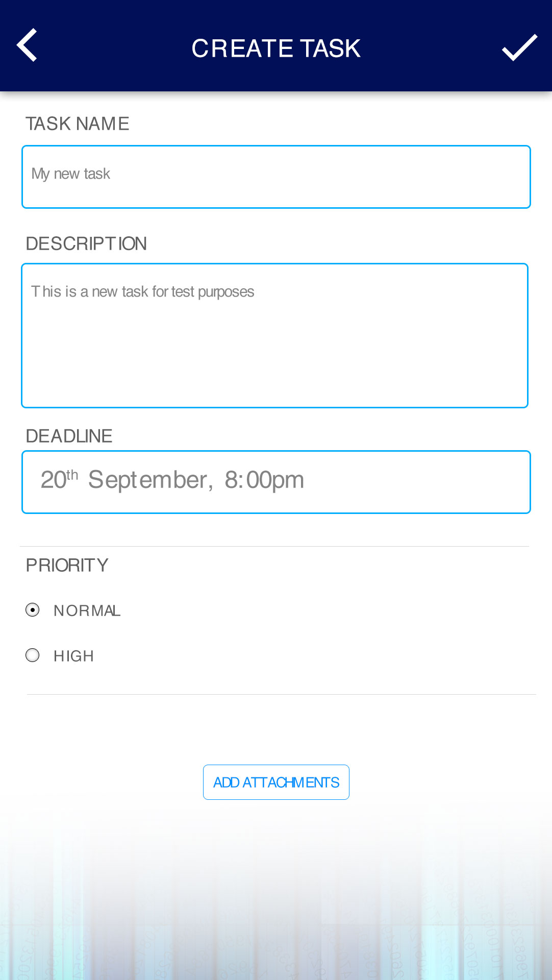552x980 pixels.
Task: Click the TASK NAME label
Action: click(x=78, y=124)
